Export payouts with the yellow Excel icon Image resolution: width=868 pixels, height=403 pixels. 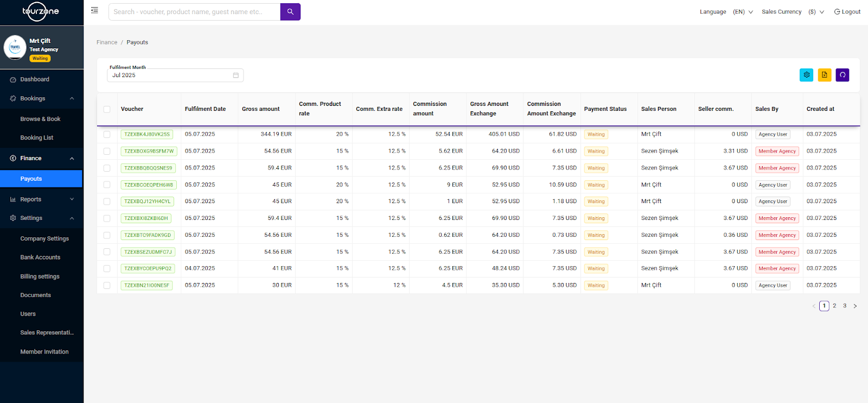point(824,75)
